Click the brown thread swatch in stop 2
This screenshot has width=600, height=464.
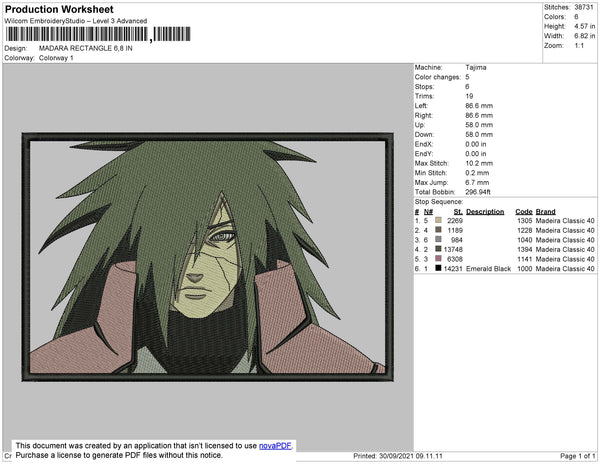pos(438,230)
